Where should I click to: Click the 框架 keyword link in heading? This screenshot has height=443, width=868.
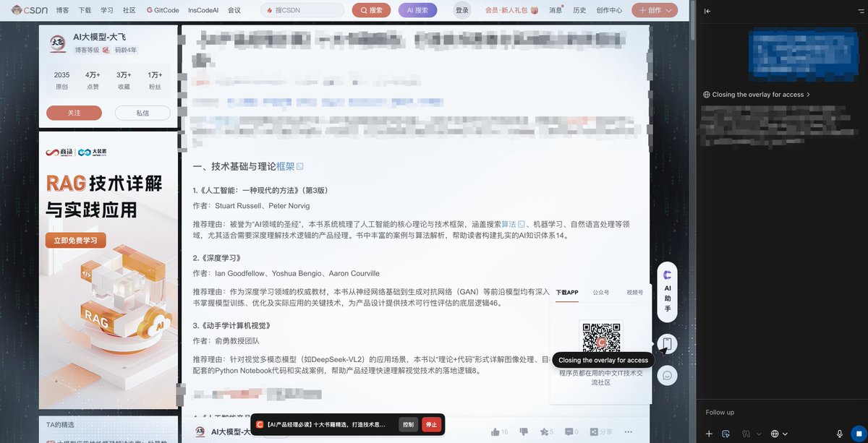point(286,167)
